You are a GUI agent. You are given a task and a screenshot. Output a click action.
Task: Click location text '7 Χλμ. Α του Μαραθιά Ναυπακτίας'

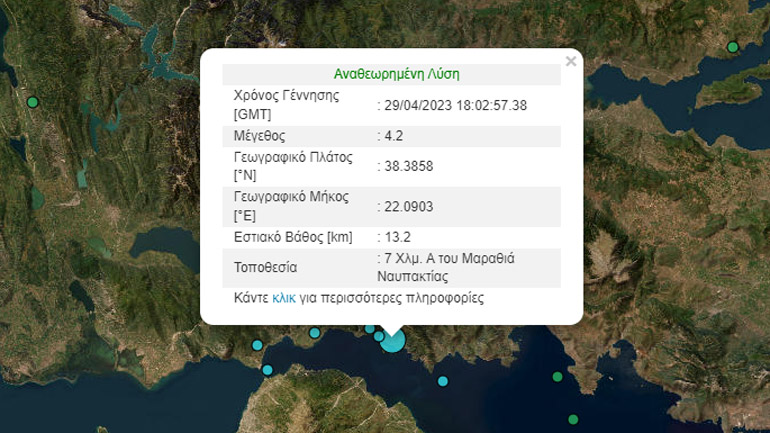(446, 268)
